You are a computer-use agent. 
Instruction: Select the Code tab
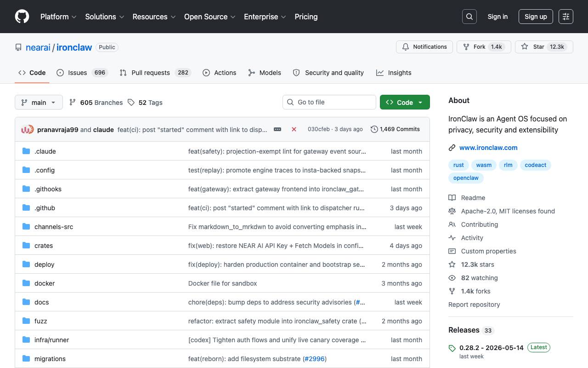point(32,73)
